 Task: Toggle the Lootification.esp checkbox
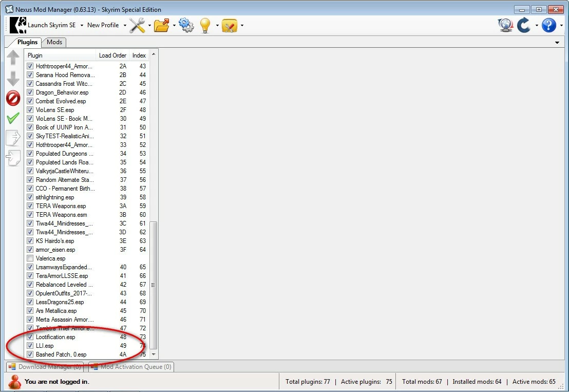click(30, 337)
